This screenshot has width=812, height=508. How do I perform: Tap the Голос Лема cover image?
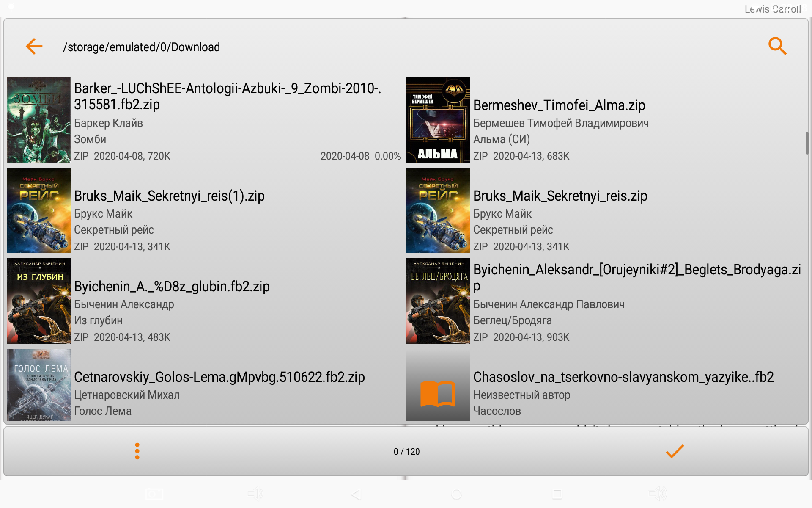(x=38, y=385)
